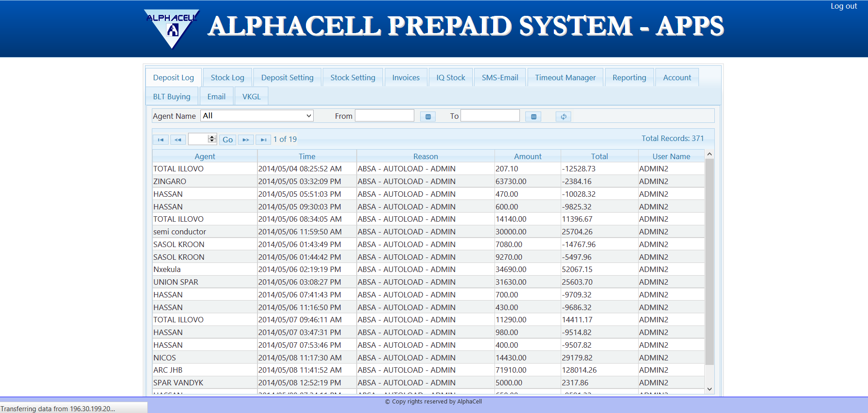Click the refresh icon beside date filters
This screenshot has height=413, width=868.
(563, 117)
